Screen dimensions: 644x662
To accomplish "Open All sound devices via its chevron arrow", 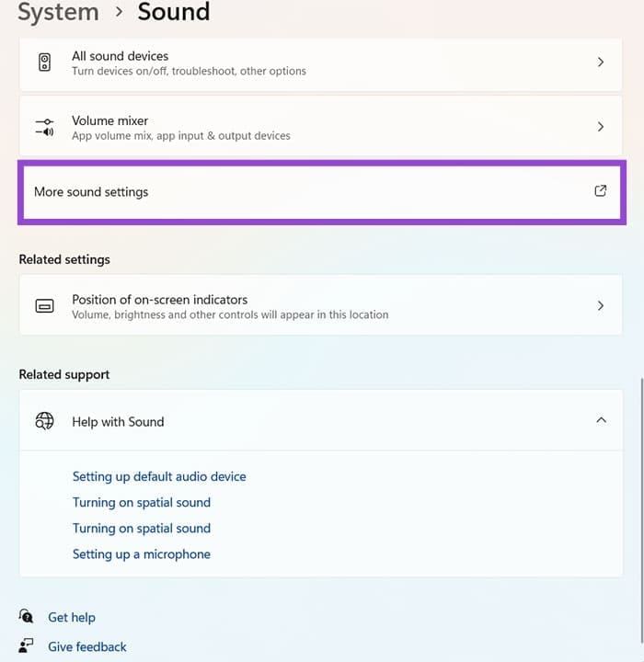I will [x=601, y=63].
